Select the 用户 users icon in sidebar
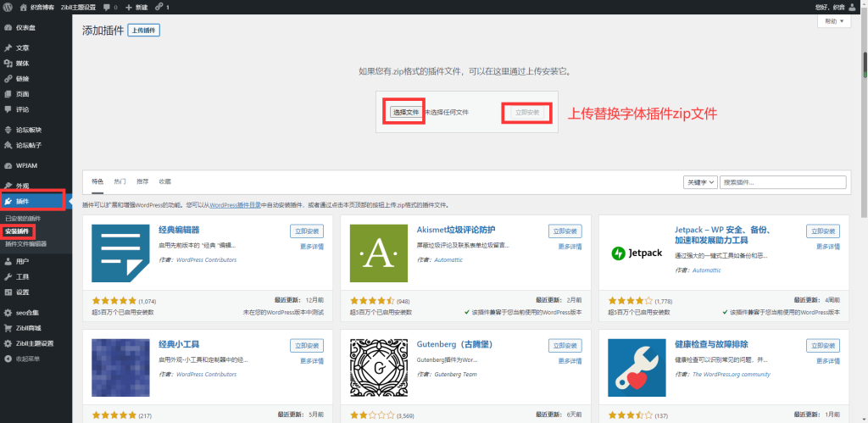 pyautogui.click(x=8, y=261)
